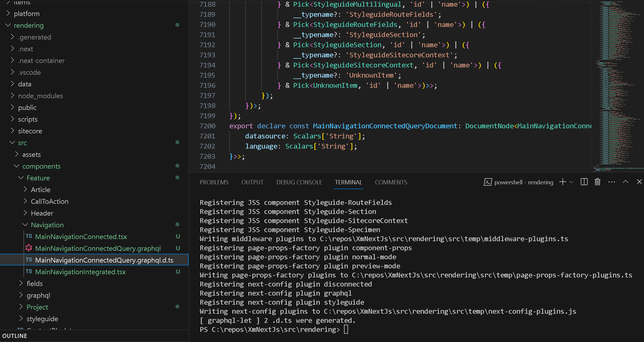This screenshot has width=644, height=342.
Task: Split the terminal with the split icon
Action: pyautogui.click(x=584, y=182)
